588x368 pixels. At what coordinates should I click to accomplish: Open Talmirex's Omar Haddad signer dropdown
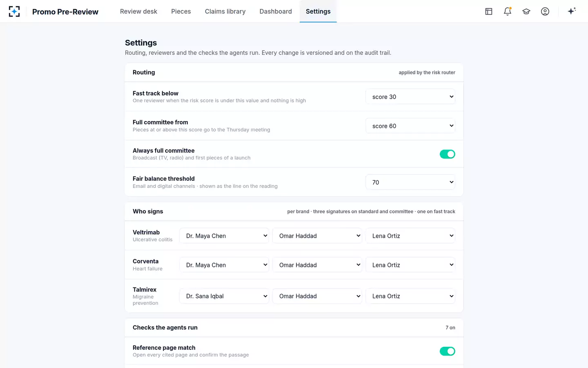(x=317, y=296)
